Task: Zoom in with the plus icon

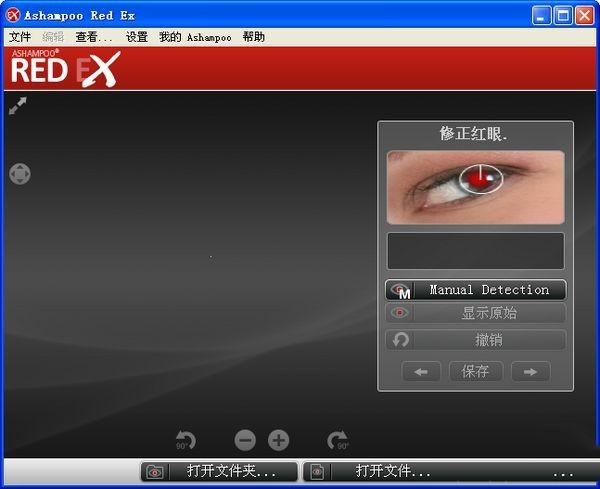Action: [279, 440]
